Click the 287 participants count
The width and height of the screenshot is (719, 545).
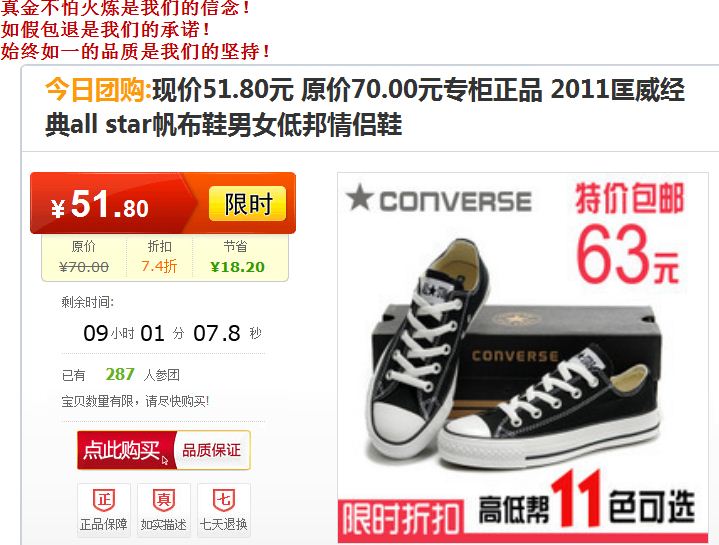tap(120, 374)
